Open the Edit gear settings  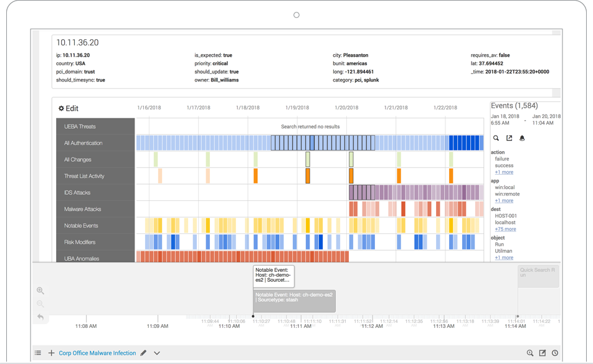click(68, 108)
